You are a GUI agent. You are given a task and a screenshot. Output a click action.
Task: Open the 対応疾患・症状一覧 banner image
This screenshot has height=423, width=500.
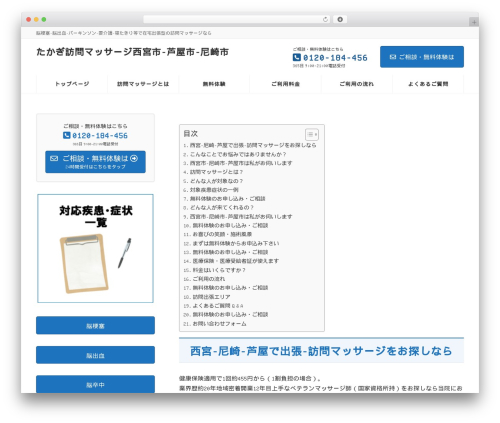[x=95, y=248]
